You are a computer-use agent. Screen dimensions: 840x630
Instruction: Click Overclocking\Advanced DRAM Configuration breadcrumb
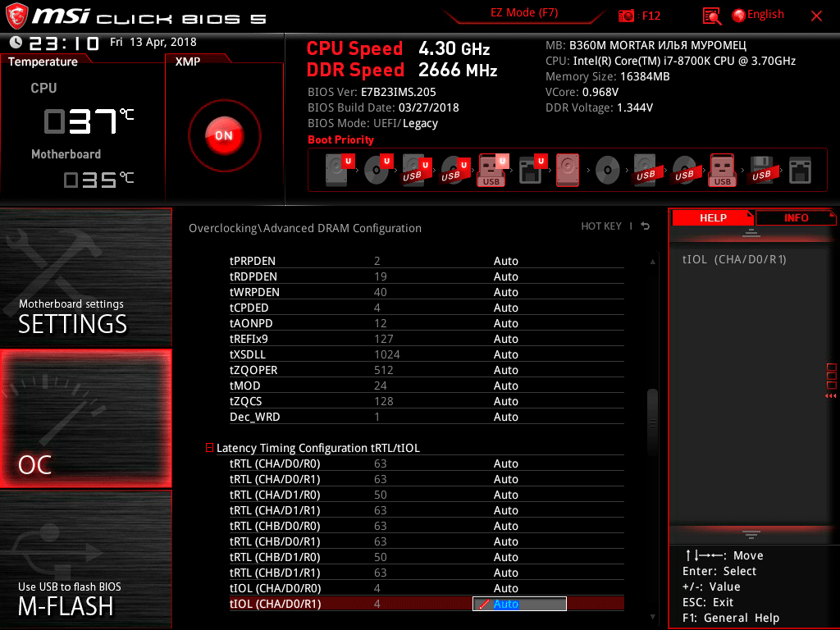tap(305, 228)
